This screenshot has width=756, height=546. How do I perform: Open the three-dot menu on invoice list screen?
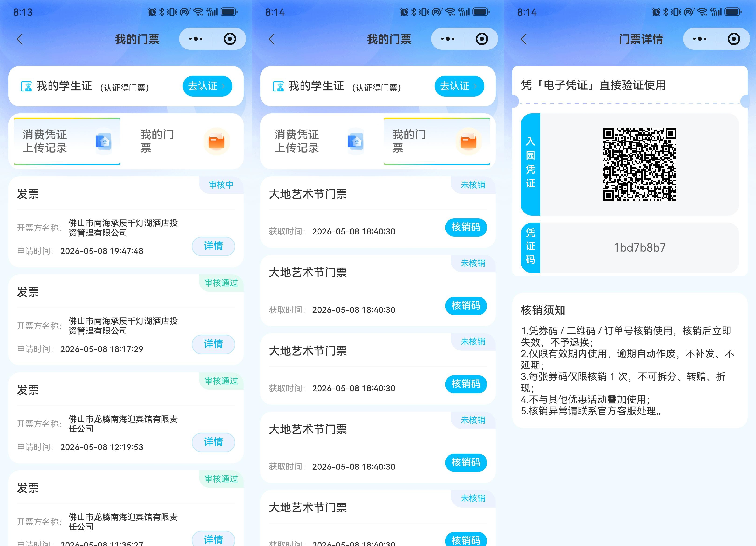click(x=196, y=39)
